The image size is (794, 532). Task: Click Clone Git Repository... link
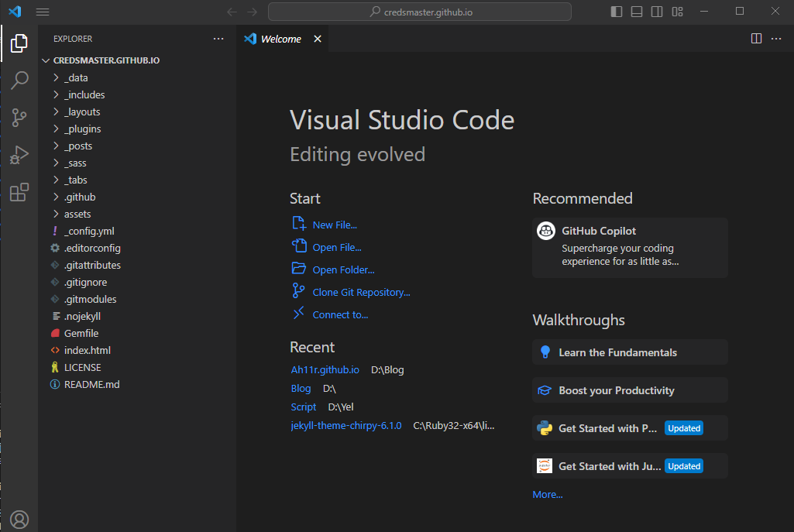(361, 292)
